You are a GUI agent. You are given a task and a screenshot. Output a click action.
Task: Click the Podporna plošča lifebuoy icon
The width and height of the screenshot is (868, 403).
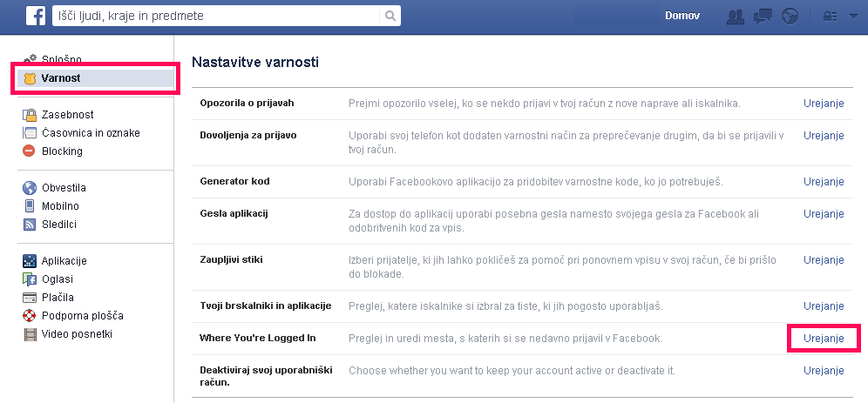(x=30, y=316)
